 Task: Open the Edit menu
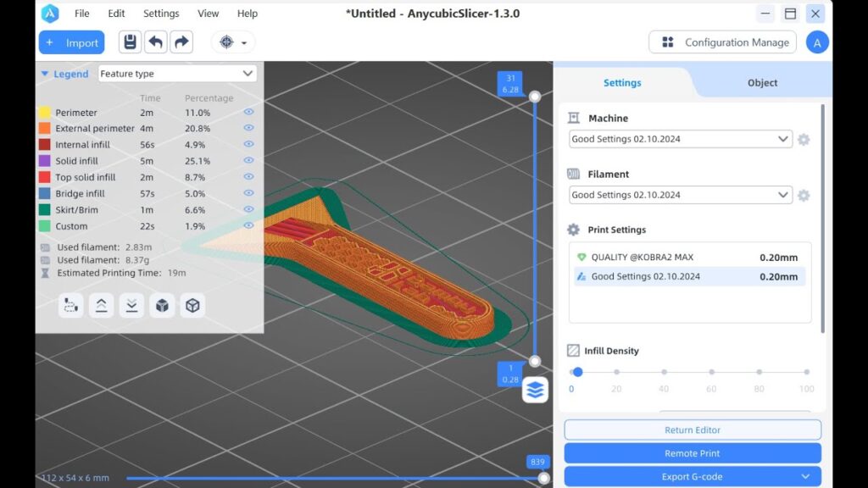[x=116, y=14]
